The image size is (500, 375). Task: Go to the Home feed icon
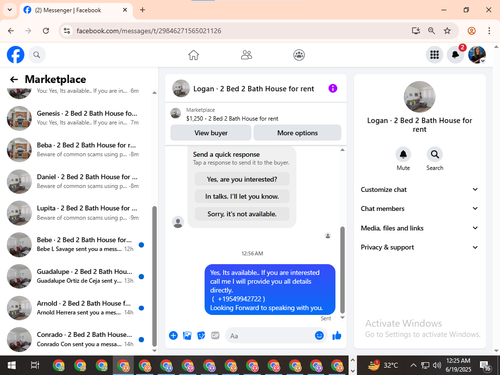tap(193, 55)
